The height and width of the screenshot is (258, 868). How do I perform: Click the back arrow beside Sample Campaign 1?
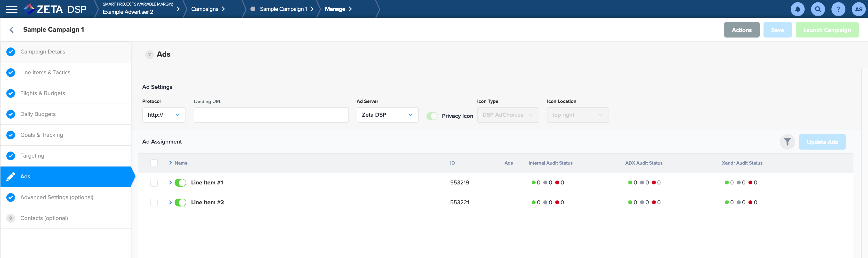[12, 30]
